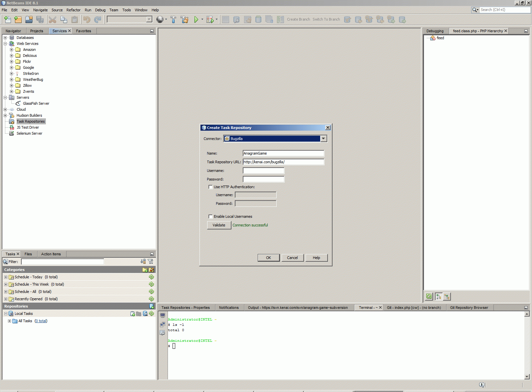Open the Team menu
The image size is (532, 392).
tap(114, 10)
